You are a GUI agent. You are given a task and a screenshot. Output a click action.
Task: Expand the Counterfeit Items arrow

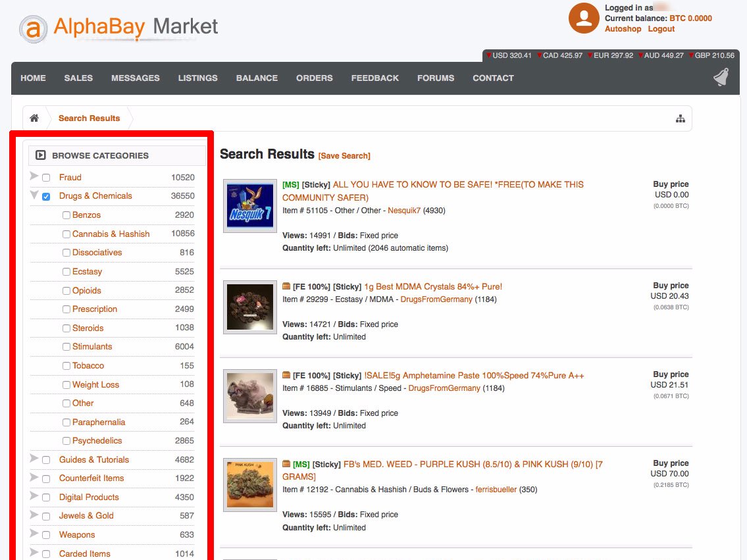(x=34, y=476)
